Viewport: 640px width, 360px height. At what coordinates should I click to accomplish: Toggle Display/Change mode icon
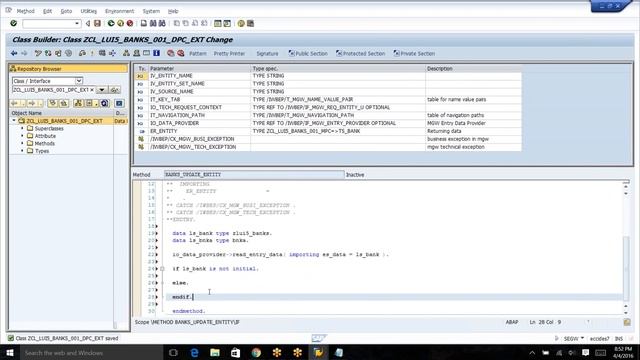tap(38, 53)
